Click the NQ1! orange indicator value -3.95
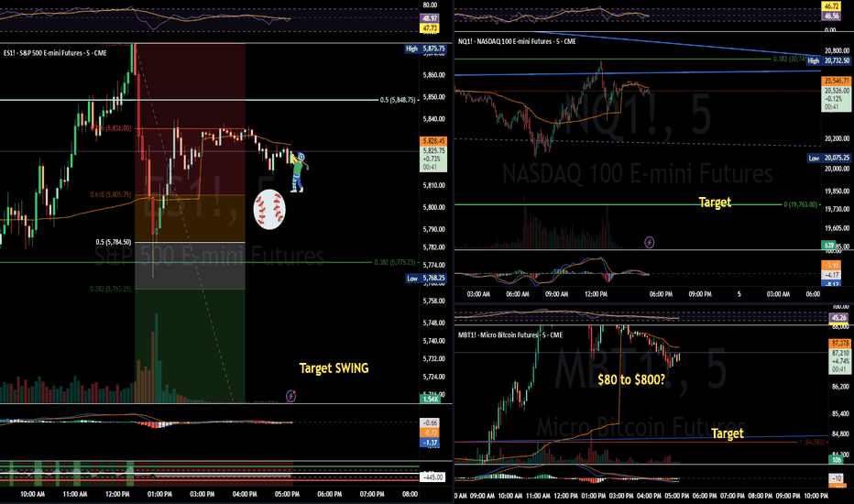Screen dimensions: 854x504 click(831, 266)
